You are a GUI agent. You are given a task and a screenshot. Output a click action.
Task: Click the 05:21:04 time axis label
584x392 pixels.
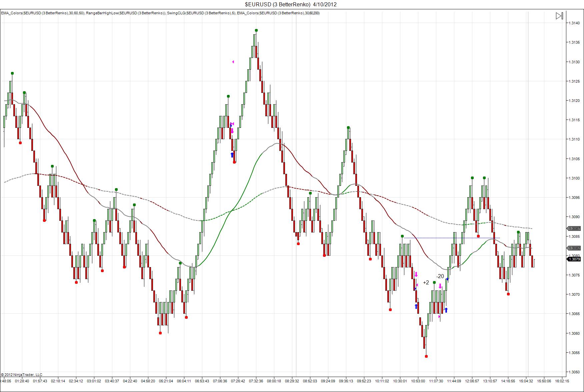pos(166,381)
